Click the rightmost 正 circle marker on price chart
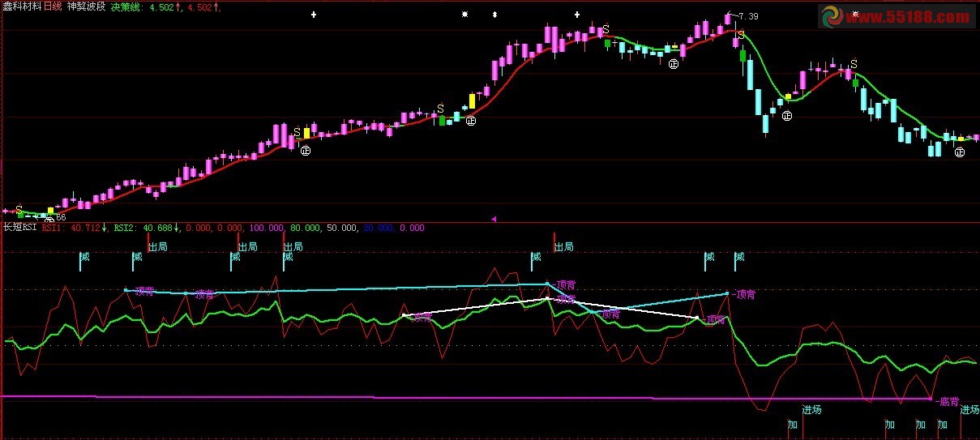 pos(961,152)
